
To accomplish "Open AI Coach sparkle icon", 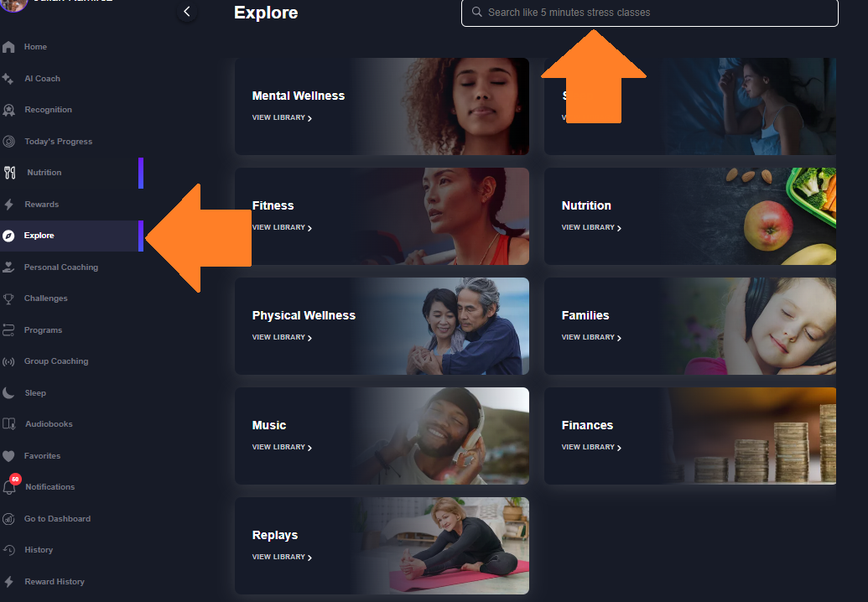I will click(8, 79).
